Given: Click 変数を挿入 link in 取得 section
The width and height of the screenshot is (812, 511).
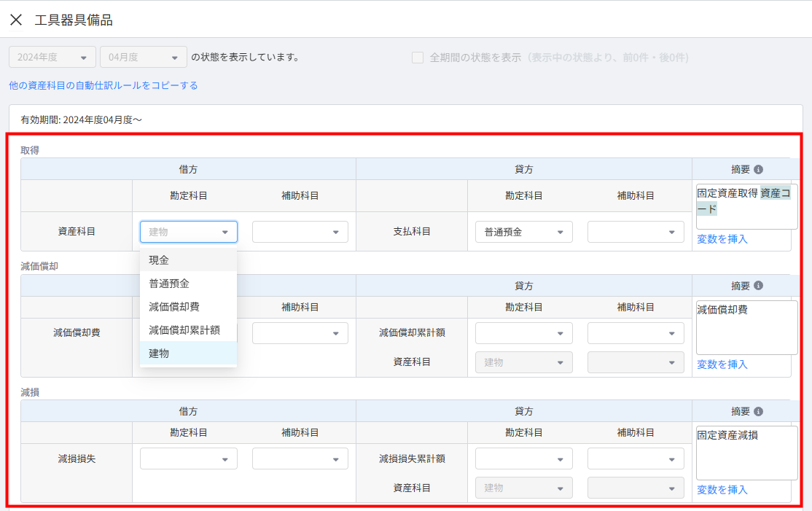Looking at the screenshot, I should [x=722, y=238].
